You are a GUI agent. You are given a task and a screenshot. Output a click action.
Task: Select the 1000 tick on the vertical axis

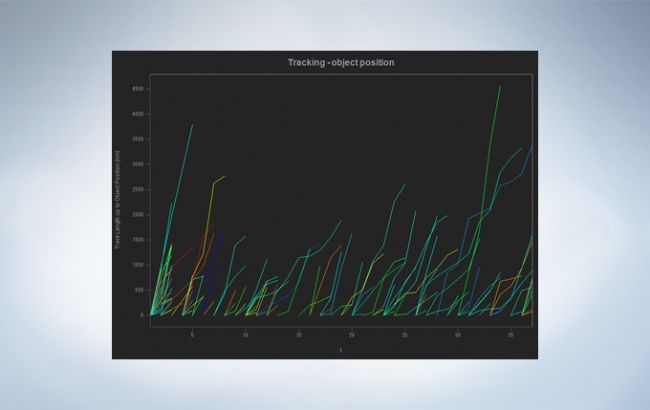140,265
